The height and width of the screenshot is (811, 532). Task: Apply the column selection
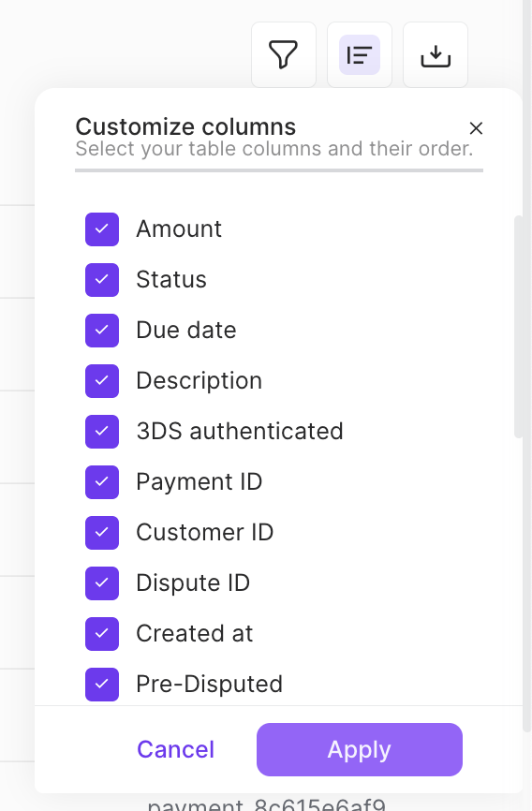point(359,749)
